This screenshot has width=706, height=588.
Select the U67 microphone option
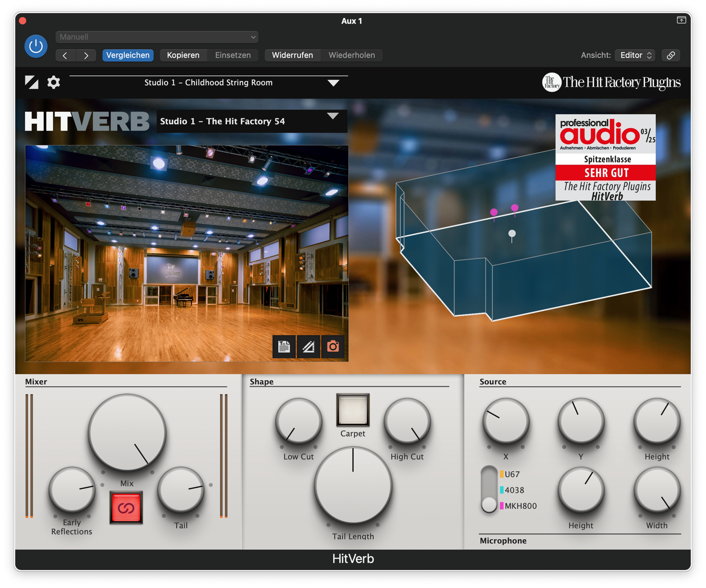click(512, 474)
